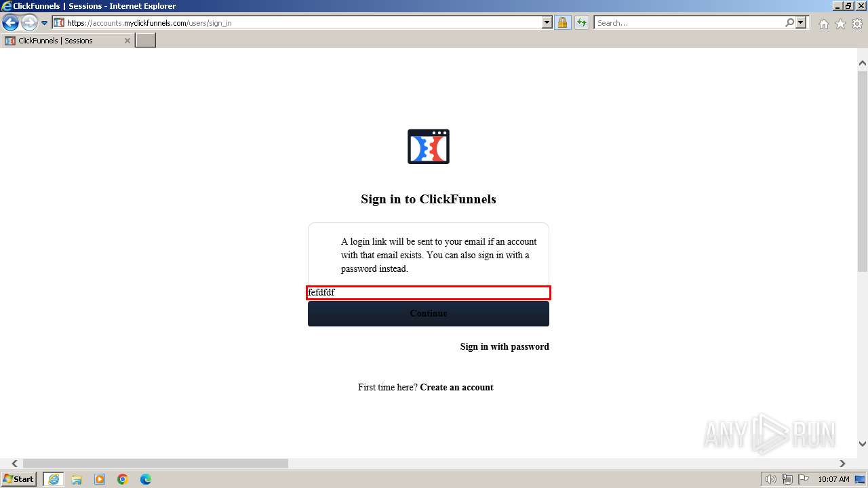Click the email input field containing fefdfdf
The image size is (868, 488).
point(429,293)
